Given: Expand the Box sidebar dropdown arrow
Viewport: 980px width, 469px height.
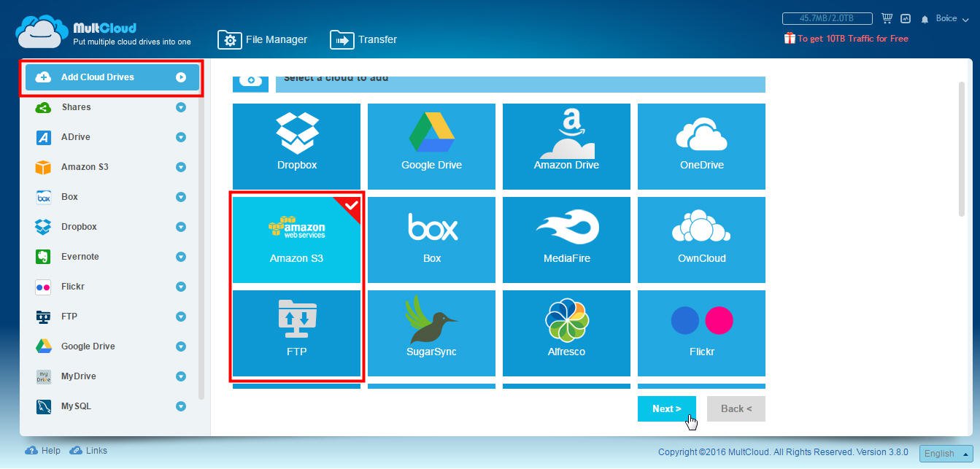Looking at the screenshot, I should (x=181, y=197).
